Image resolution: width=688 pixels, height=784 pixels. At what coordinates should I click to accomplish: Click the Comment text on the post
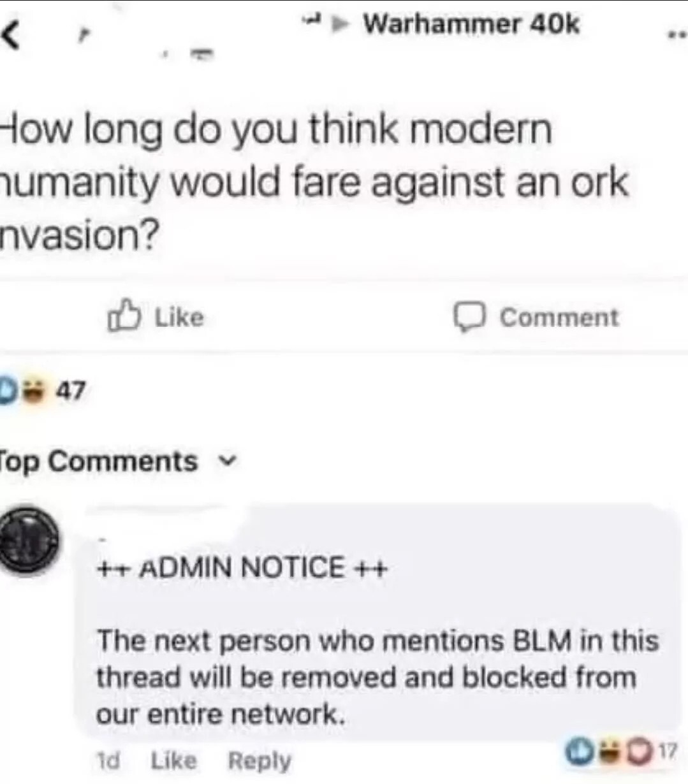tap(559, 317)
